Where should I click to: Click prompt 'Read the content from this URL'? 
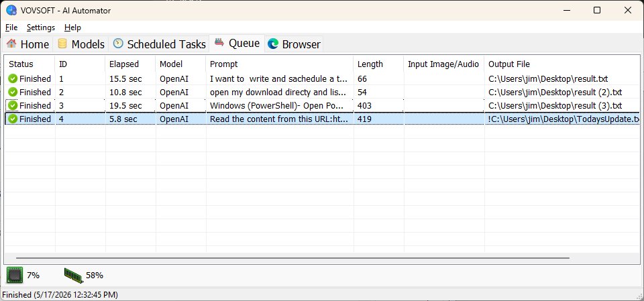279,119
